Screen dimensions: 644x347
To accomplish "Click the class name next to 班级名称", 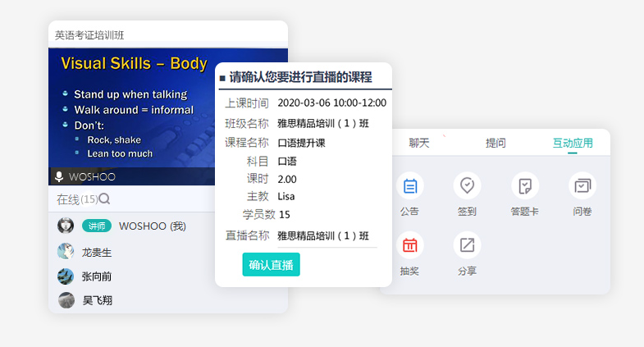I will coord(323,123).
